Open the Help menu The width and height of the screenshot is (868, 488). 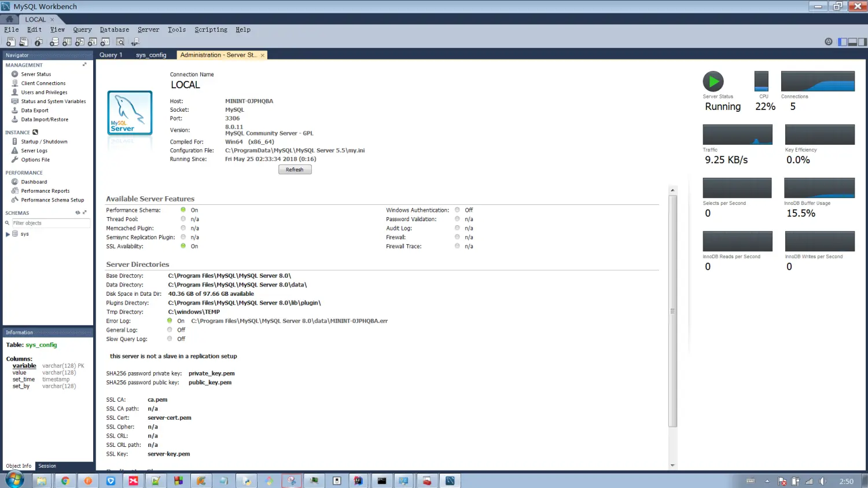click(243, 30)
